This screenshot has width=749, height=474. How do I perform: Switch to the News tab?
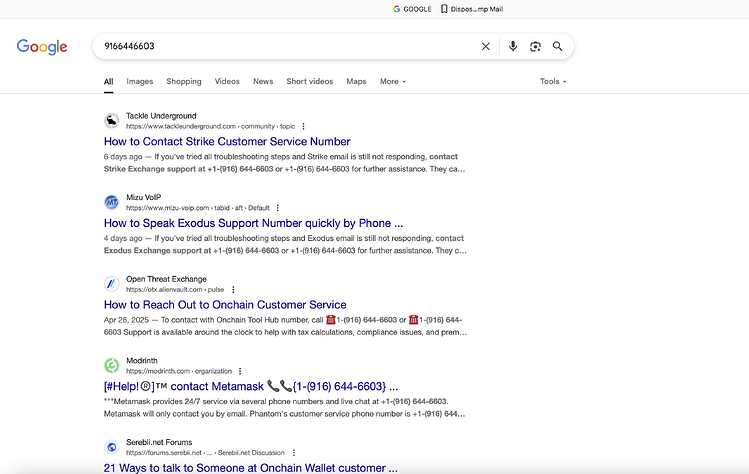(x=263, y=81)
